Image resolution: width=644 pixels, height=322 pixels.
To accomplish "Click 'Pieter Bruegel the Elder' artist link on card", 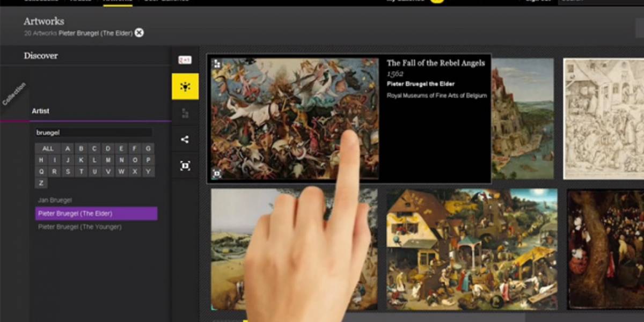I will 421,84.
